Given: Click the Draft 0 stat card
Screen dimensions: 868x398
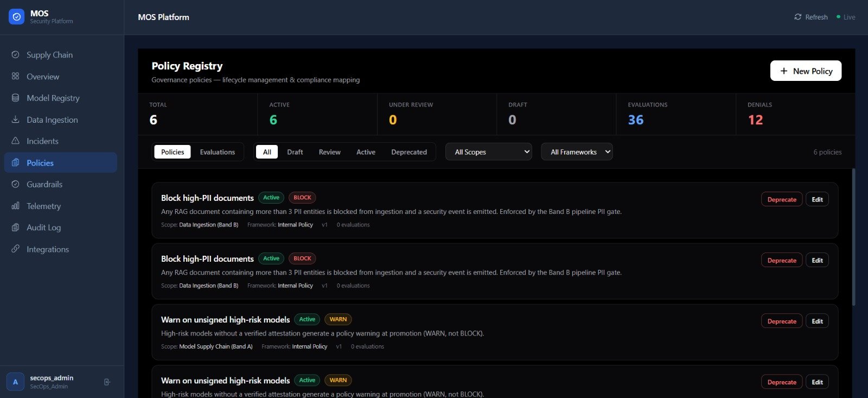Looking at the screenshot, I should tap(557, 114).
